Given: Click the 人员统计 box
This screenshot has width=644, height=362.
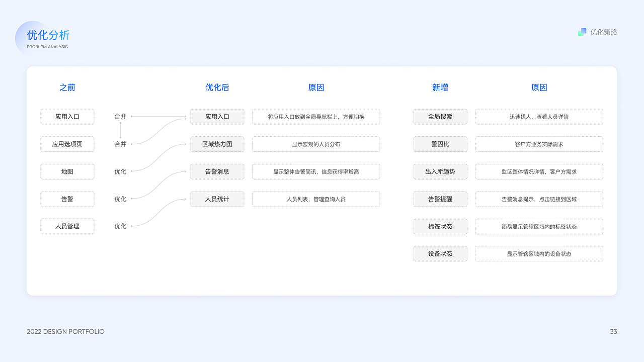Looking at the screenshot, I should [x=217, y=199].
